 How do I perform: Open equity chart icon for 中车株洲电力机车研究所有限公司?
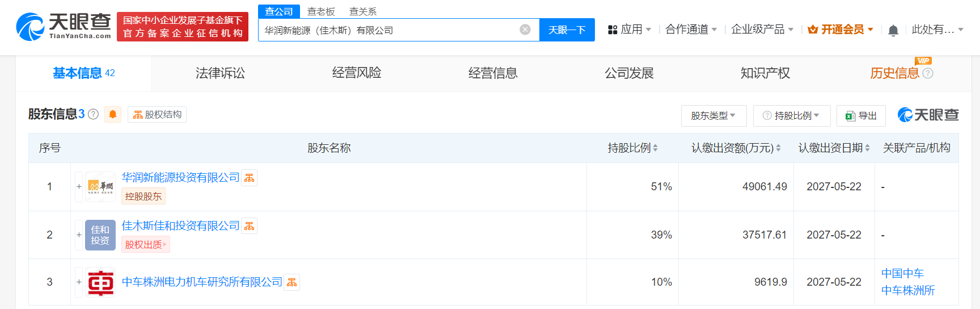point(292,282)
